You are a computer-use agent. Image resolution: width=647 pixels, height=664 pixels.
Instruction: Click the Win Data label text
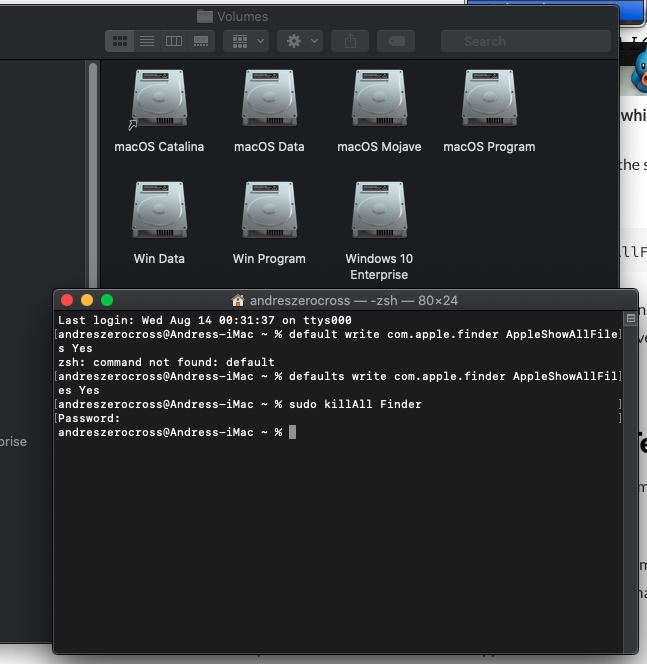pos(159,259)
